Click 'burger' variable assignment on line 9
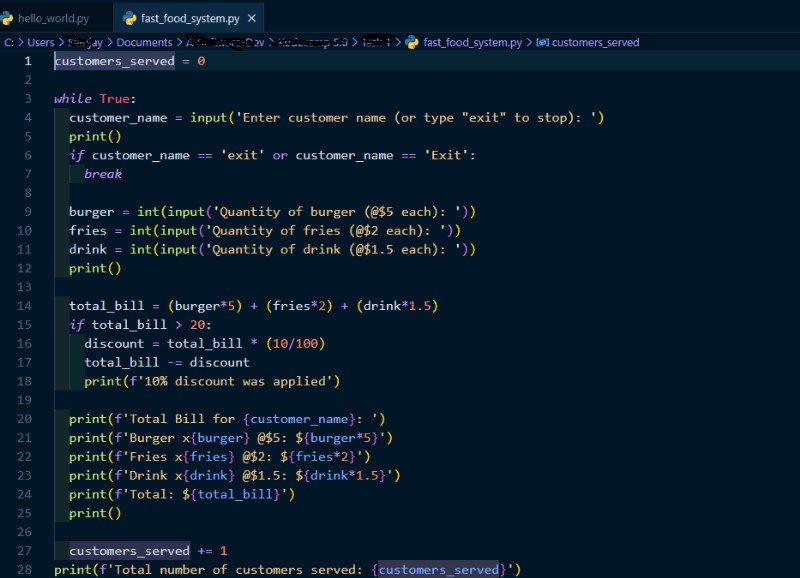The height and width of the screenshot is (578, 800). tap(91, 212)
